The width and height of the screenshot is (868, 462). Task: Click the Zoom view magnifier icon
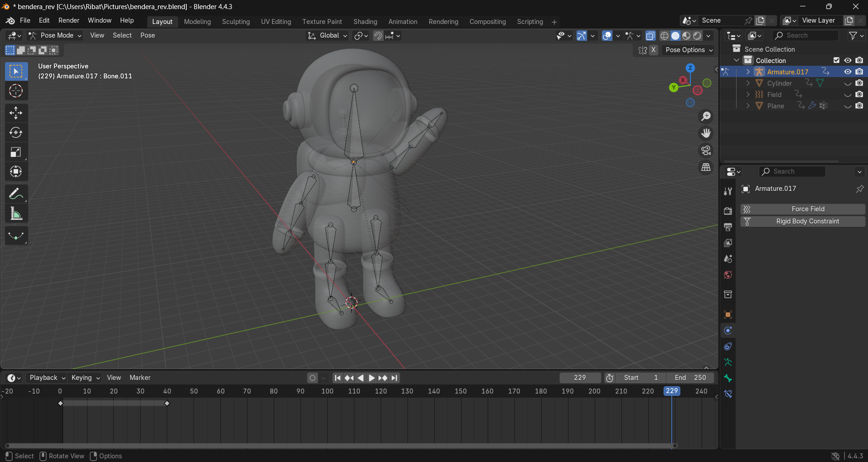[x=706, y=117]
